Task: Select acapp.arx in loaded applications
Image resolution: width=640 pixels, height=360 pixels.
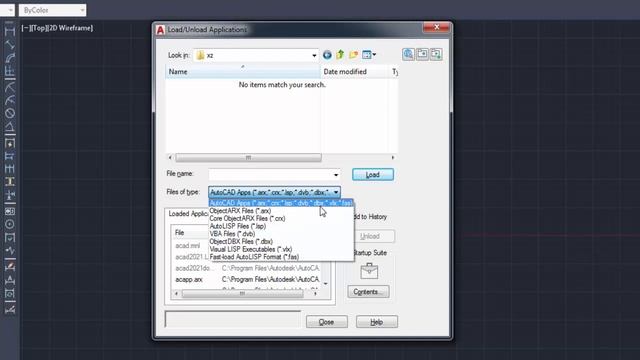Action: [x=189, y=280]
